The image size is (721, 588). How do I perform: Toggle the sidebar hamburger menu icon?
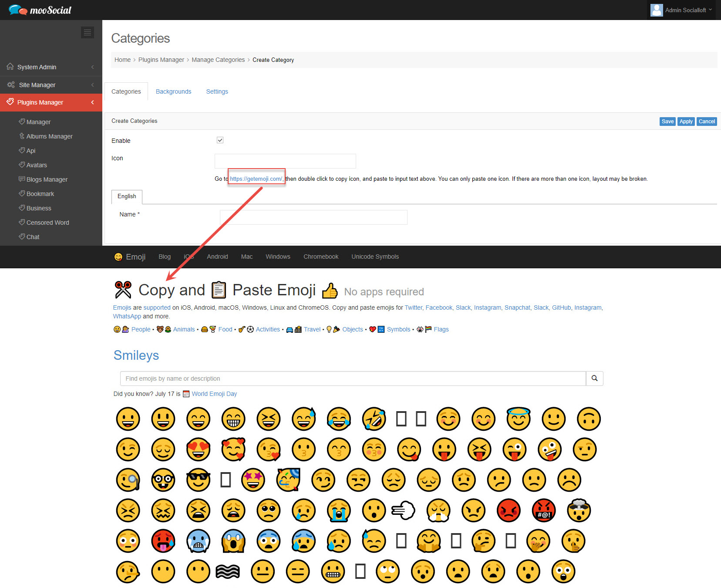tap(88, 32)
